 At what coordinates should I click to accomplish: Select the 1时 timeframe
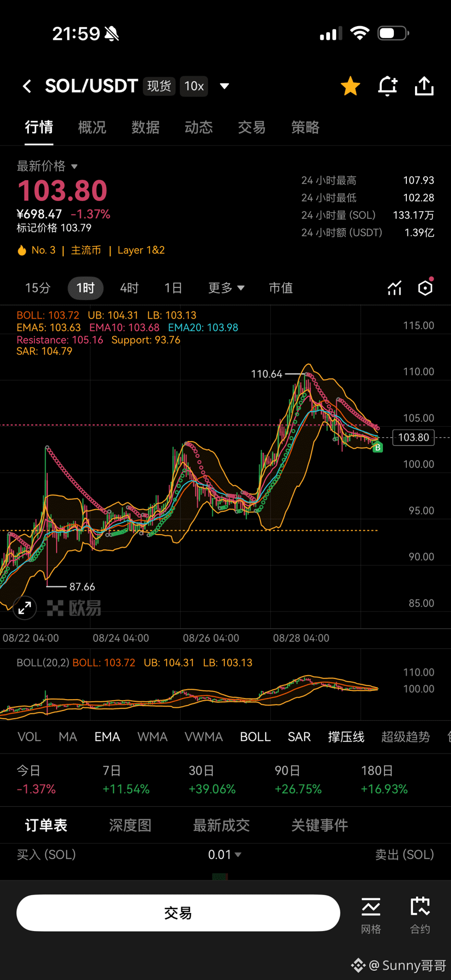coord(86,288)
